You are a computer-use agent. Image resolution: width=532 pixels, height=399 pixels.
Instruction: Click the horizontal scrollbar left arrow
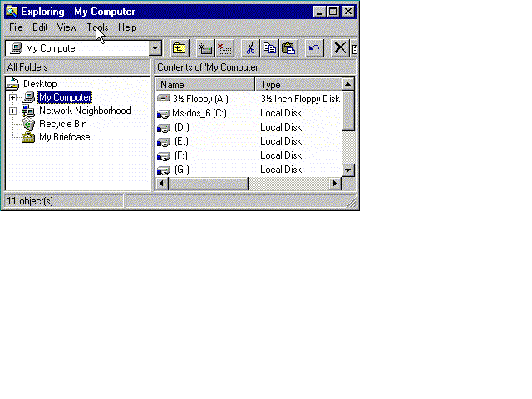[x=161, y=184]
